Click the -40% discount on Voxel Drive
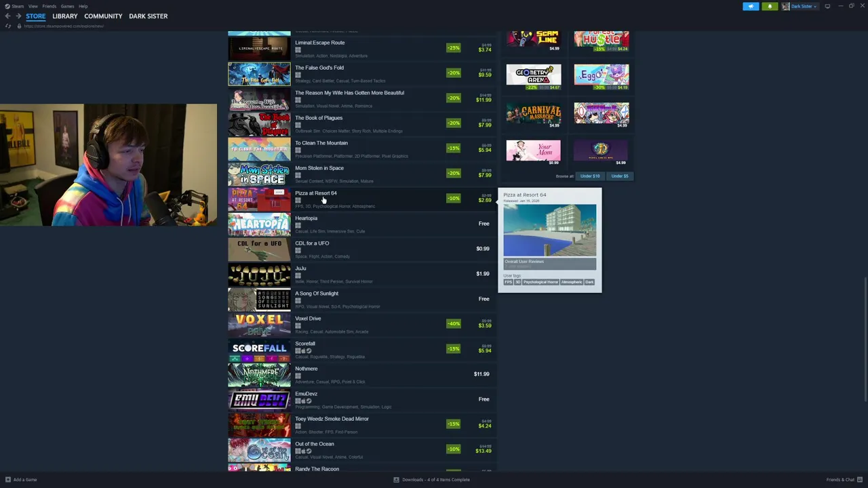The image size is (868, 488). pos(454,324)
